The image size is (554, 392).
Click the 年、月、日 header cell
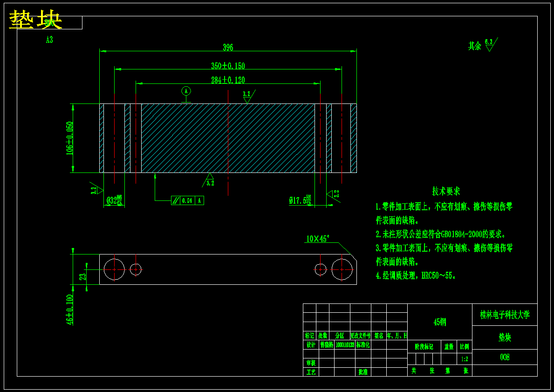[x=397, y=336]
